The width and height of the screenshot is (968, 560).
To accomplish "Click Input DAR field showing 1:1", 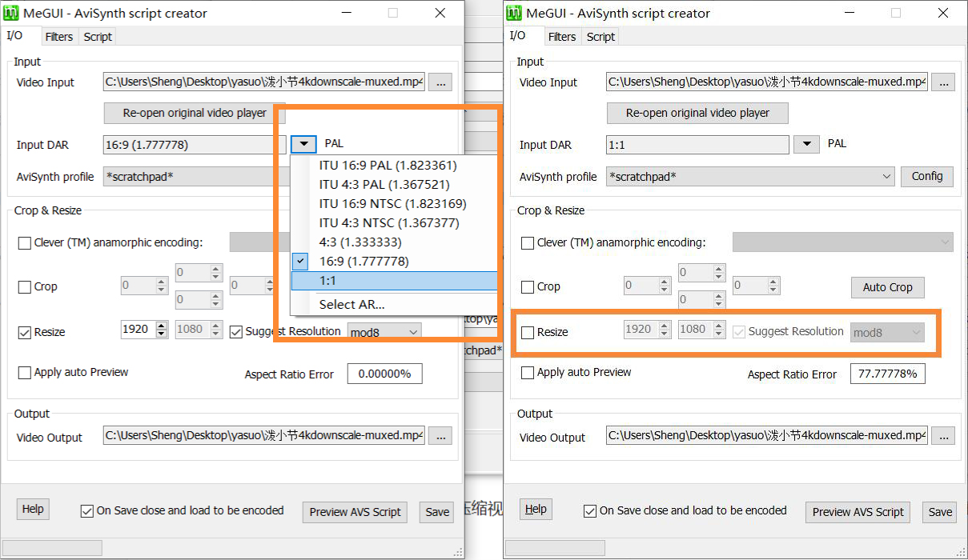I will [697, 145].
